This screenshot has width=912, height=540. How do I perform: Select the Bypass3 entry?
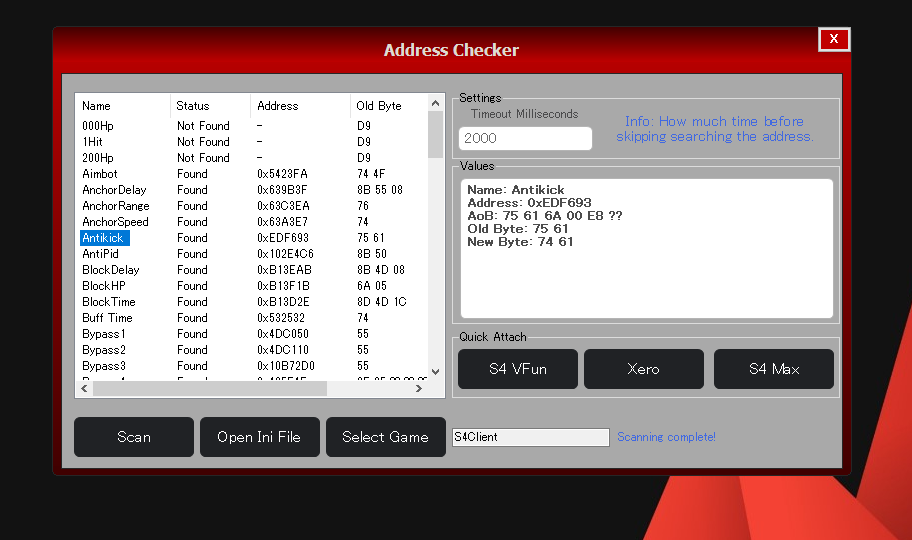coord(104,366)
